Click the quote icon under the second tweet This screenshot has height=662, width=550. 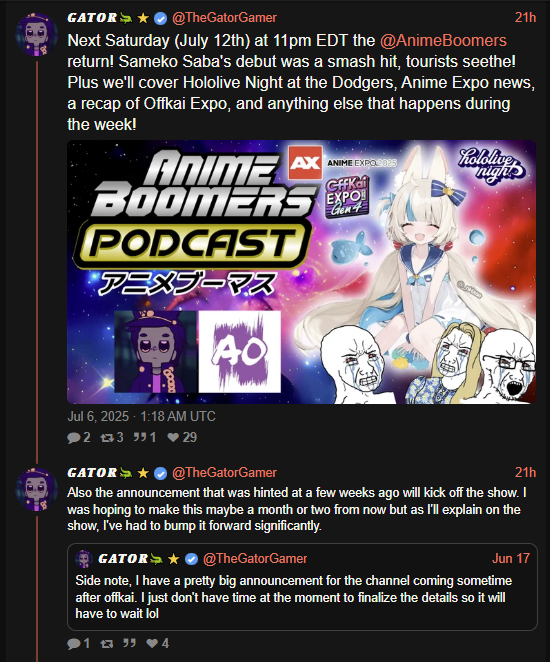(129, 643)
